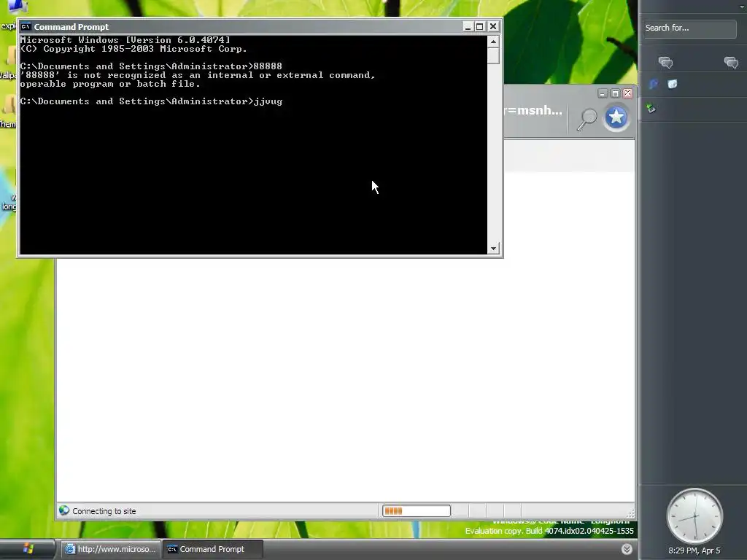Click the '8:29 PM, Apr 5' date text
The height and width of the screenshot is (560, 747).
pos(694,551)
